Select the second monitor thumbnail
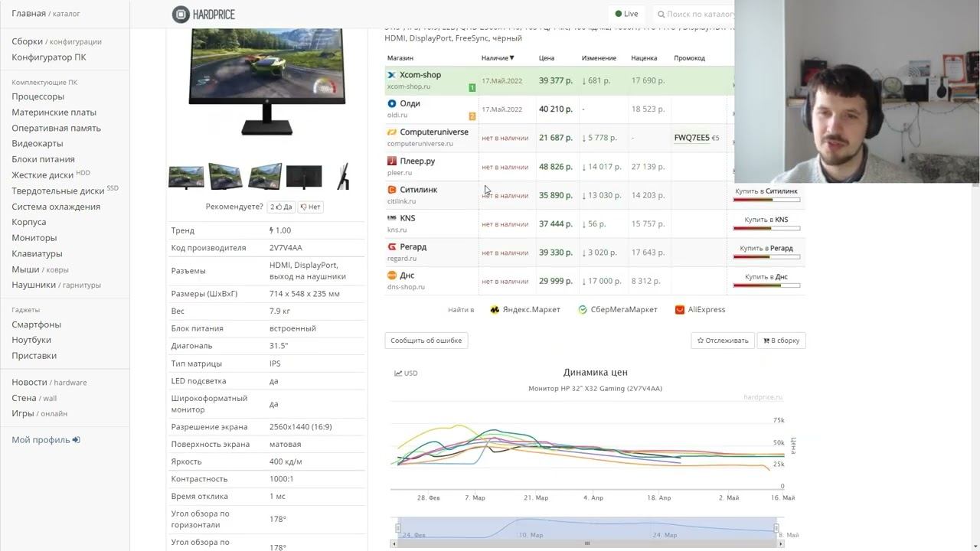980x551 pixels. (226, 176)
